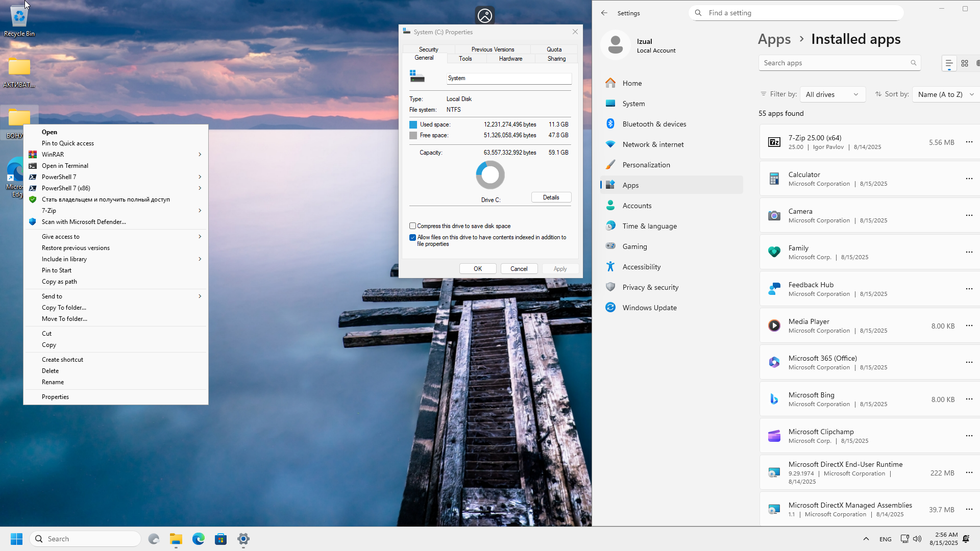
Task: Click Create shortcut entry
Action: [116, 360]
